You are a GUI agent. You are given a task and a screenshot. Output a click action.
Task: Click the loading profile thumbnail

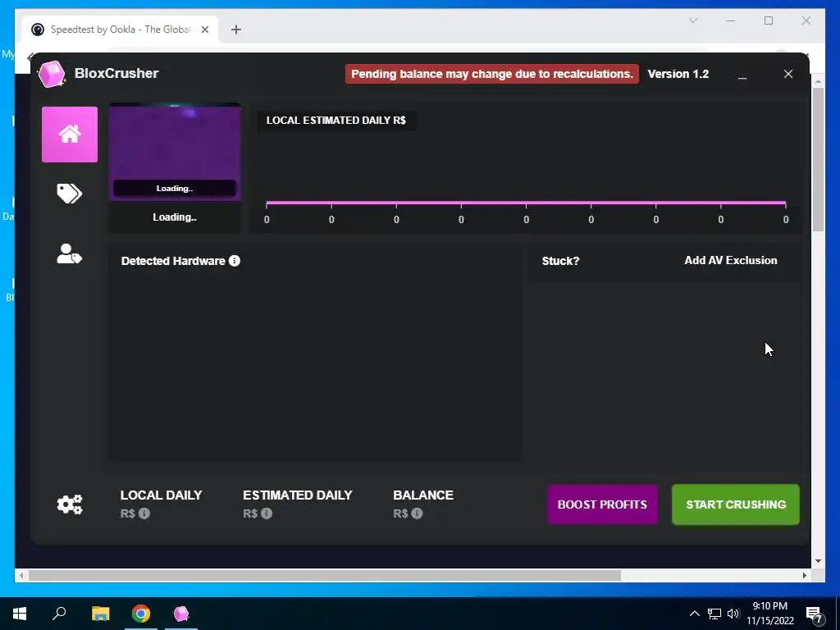(x=175, y=153)
